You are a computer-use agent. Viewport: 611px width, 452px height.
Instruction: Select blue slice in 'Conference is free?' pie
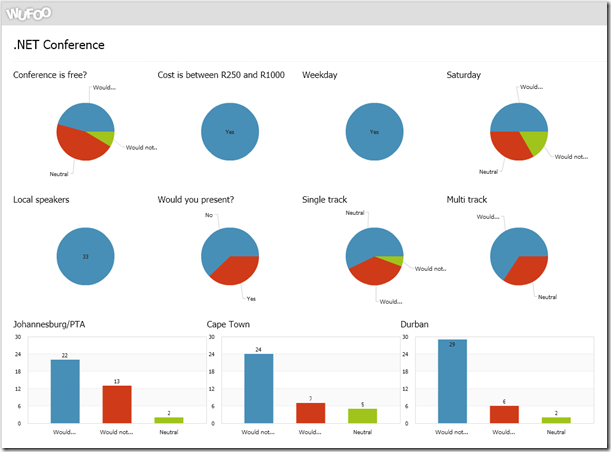coord(88,116)
